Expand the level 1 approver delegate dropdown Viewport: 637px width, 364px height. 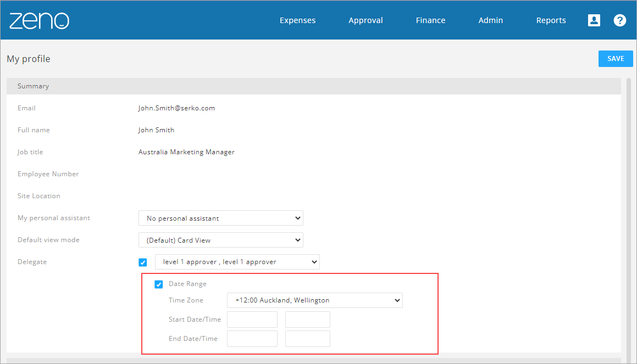tap(237, 262)
